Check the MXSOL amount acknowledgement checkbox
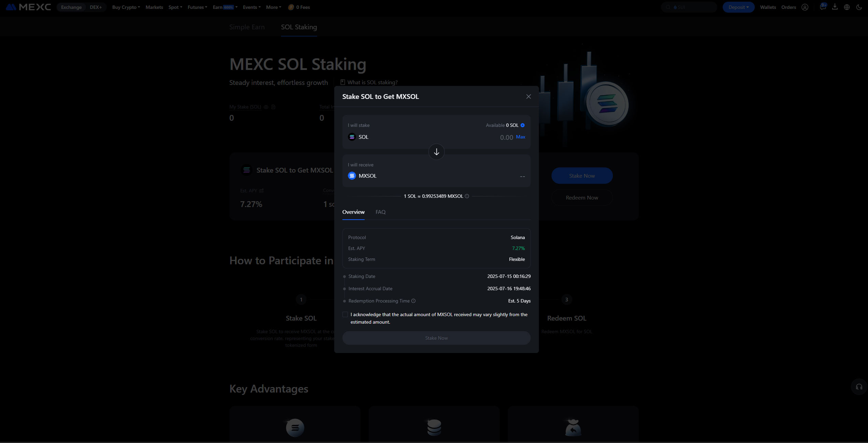The height and width of the screenshot is (443, 868). [345, 314]
